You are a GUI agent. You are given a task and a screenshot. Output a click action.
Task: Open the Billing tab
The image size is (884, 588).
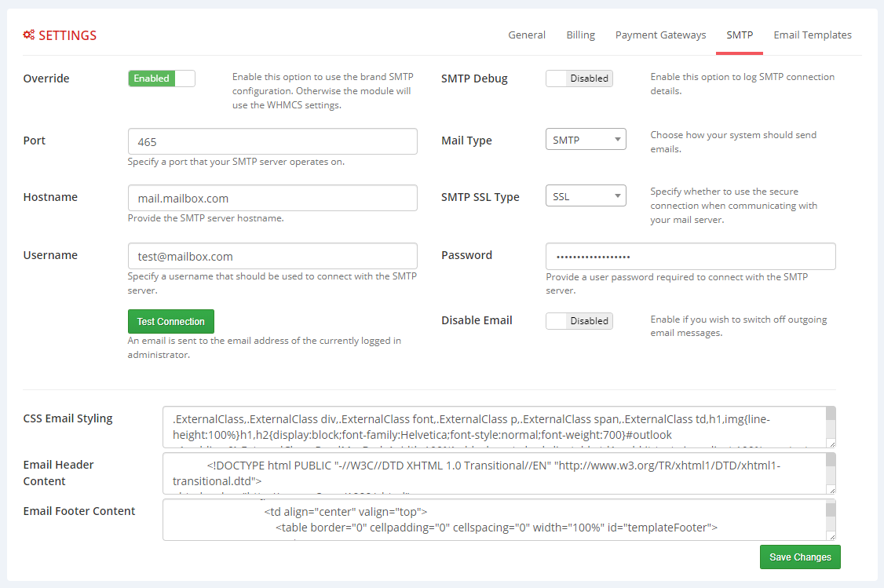580,35
